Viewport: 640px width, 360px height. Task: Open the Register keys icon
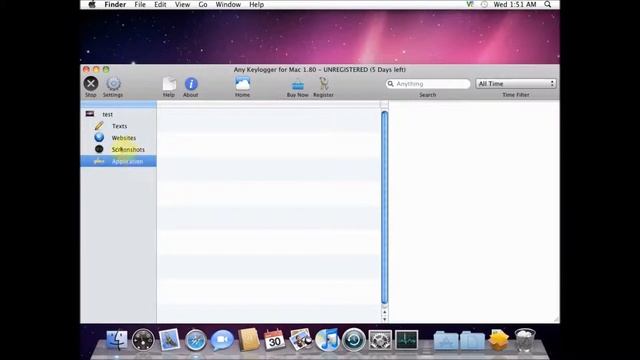324,84
